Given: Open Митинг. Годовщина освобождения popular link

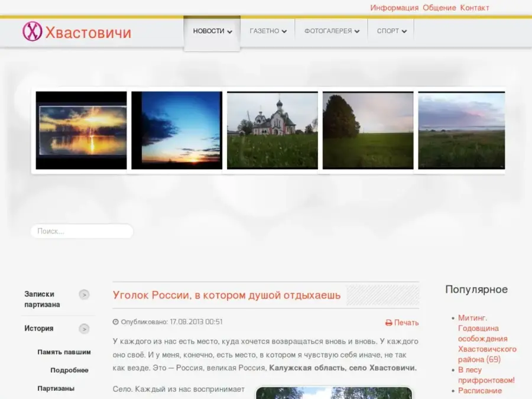Looking at the screenshot, I should pyautogui.click(x=487, y=339).
